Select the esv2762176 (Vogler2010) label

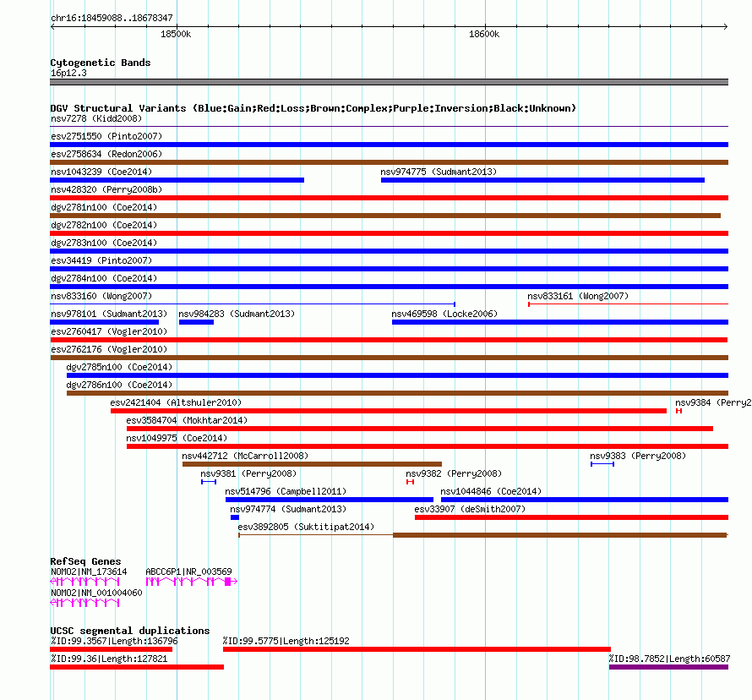(109, 349)
